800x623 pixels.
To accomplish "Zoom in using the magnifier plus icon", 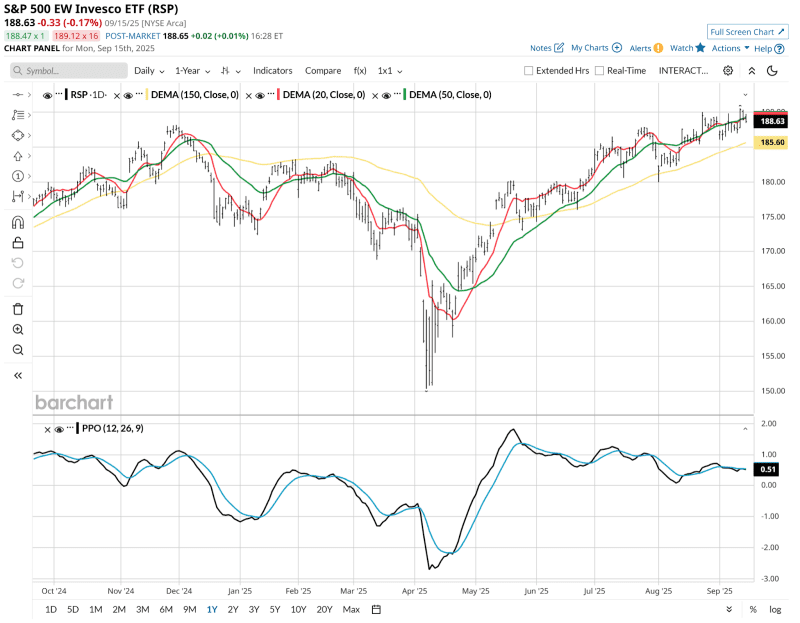I will click(18, 329).
